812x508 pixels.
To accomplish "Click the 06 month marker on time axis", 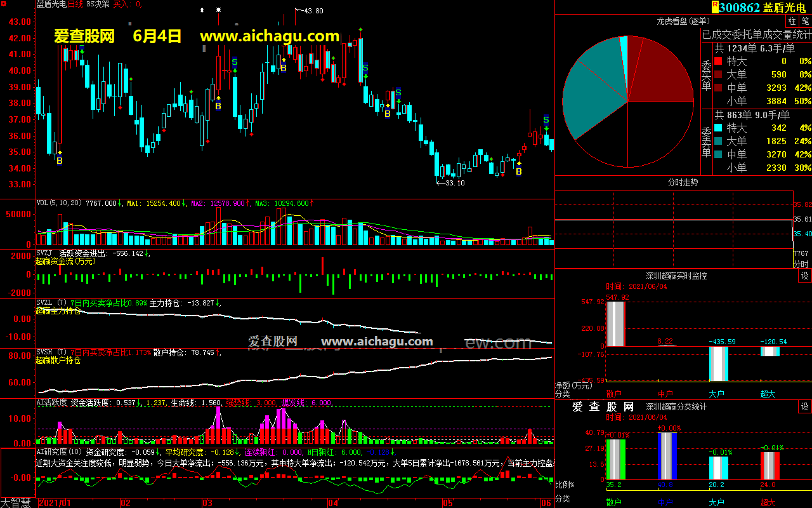I will [x=546, y=503].
